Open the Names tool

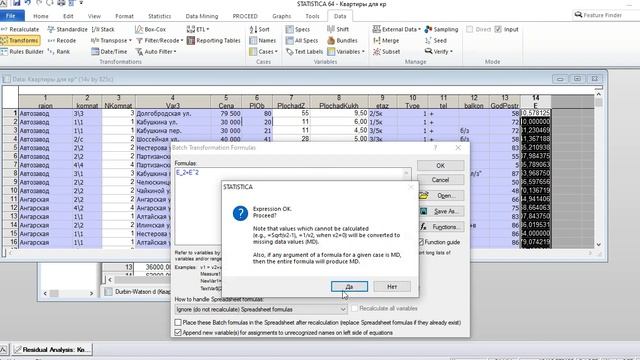click(263, 40)
